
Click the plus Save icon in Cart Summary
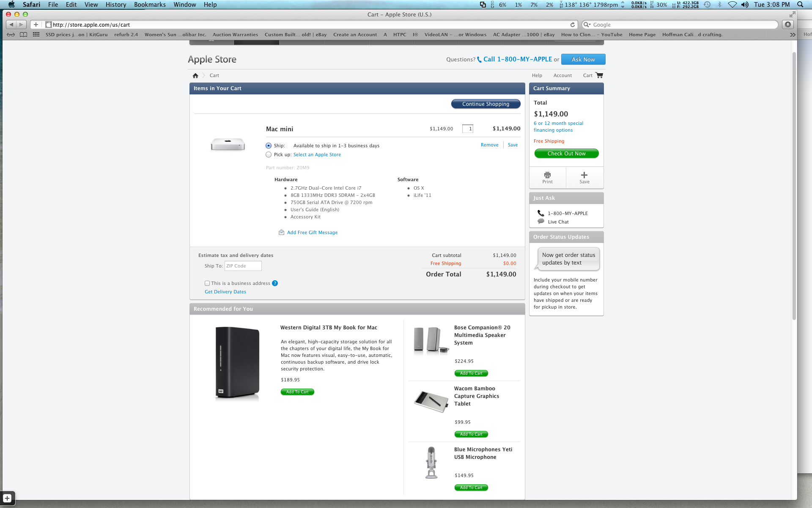coord(584,175)
